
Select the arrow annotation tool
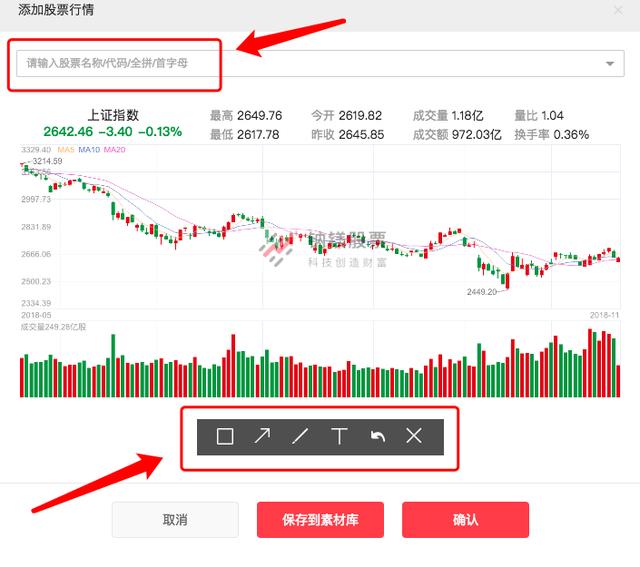point(262,436)
